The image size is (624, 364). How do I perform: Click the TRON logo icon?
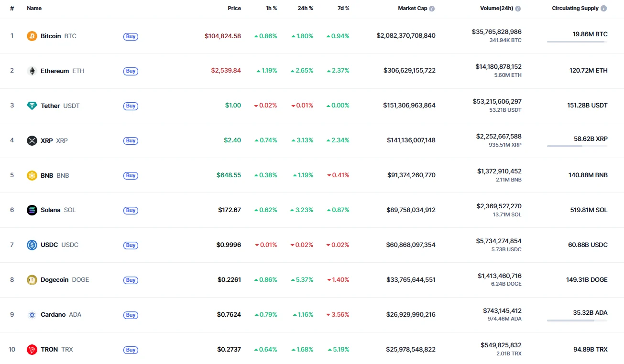point(32,350)
